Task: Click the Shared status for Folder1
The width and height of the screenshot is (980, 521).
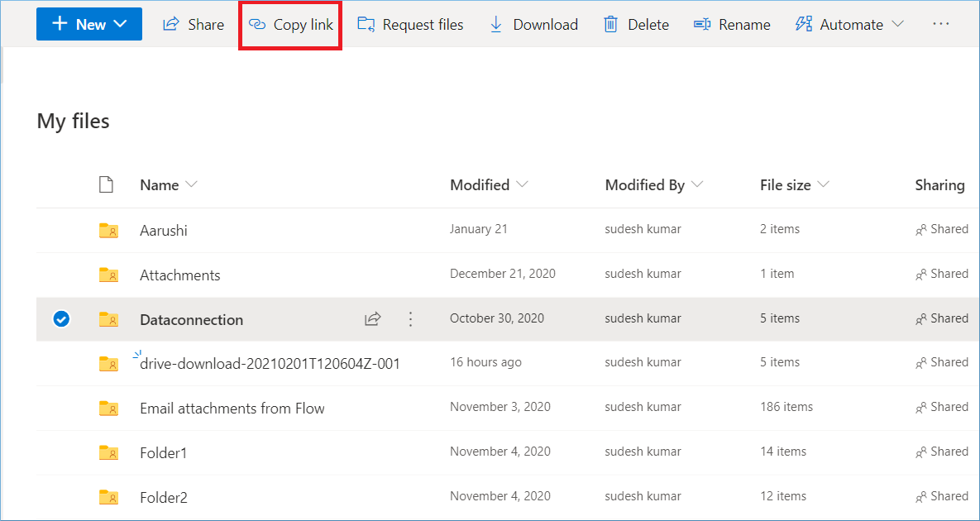Action: coord(942,452)
